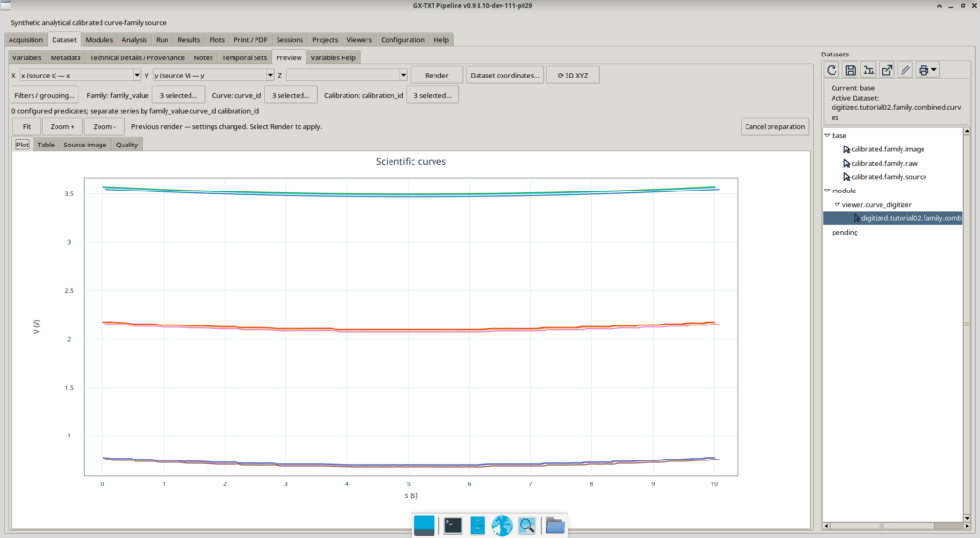Open the terminal from the dock
The image size is (980, 538).
(453, 526)
